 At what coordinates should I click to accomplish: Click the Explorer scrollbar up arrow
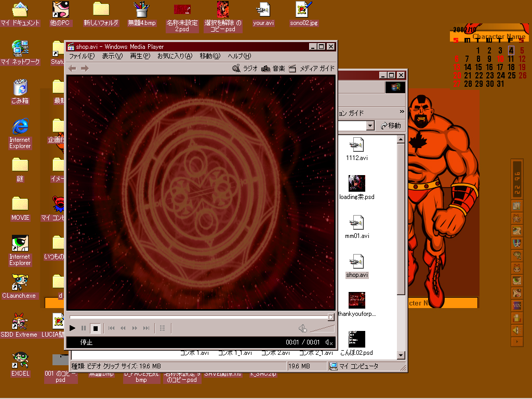pyautogui.click(x=401, y=139)
